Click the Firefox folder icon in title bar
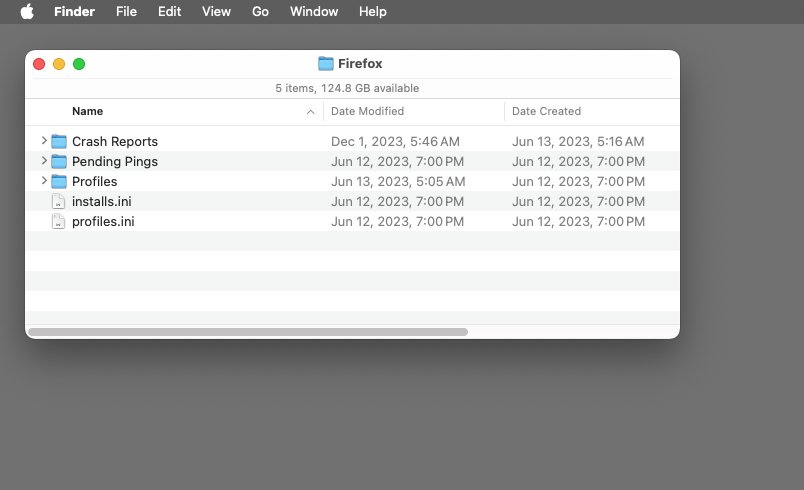 coord(326,64)
